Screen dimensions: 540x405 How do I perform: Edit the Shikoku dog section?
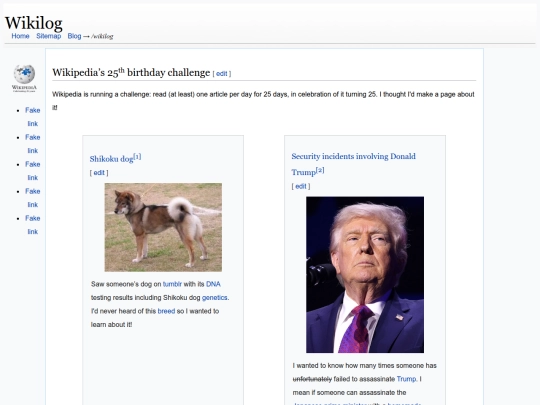coord(99,173)
